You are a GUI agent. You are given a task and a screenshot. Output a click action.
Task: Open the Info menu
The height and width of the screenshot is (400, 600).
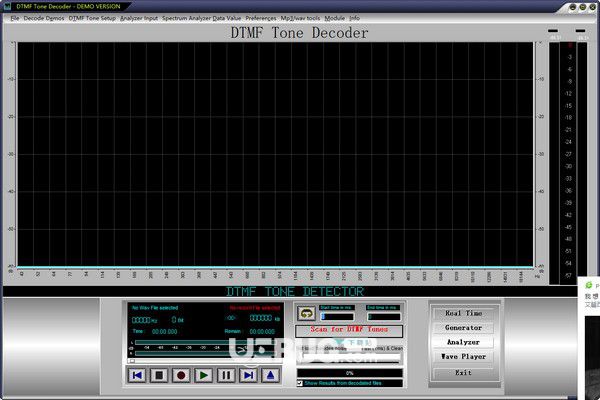click(354, 18)
